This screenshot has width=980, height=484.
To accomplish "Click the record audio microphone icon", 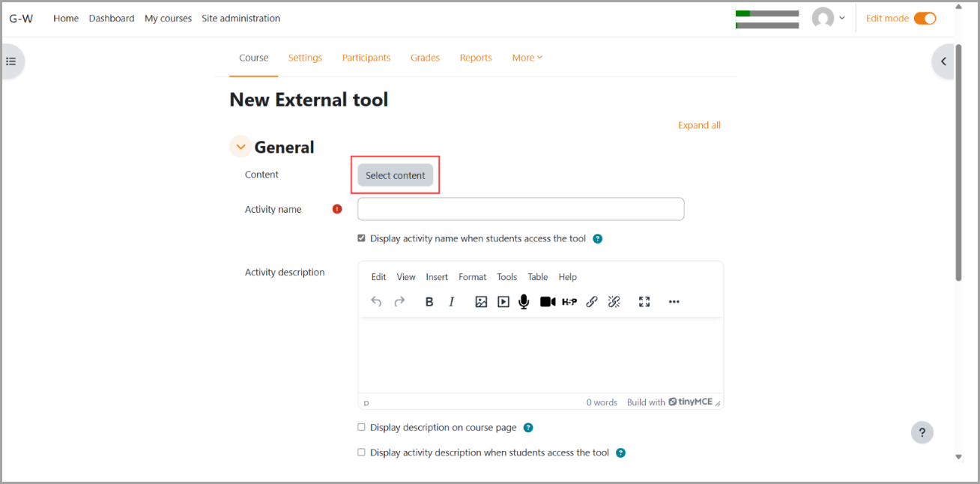I will tap(524, 302).
